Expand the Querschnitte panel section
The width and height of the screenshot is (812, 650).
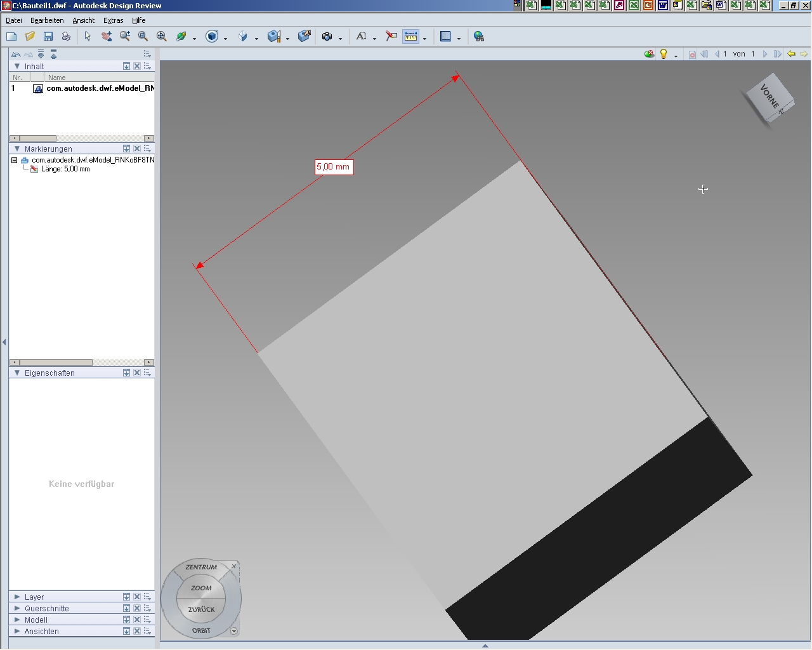17,609
